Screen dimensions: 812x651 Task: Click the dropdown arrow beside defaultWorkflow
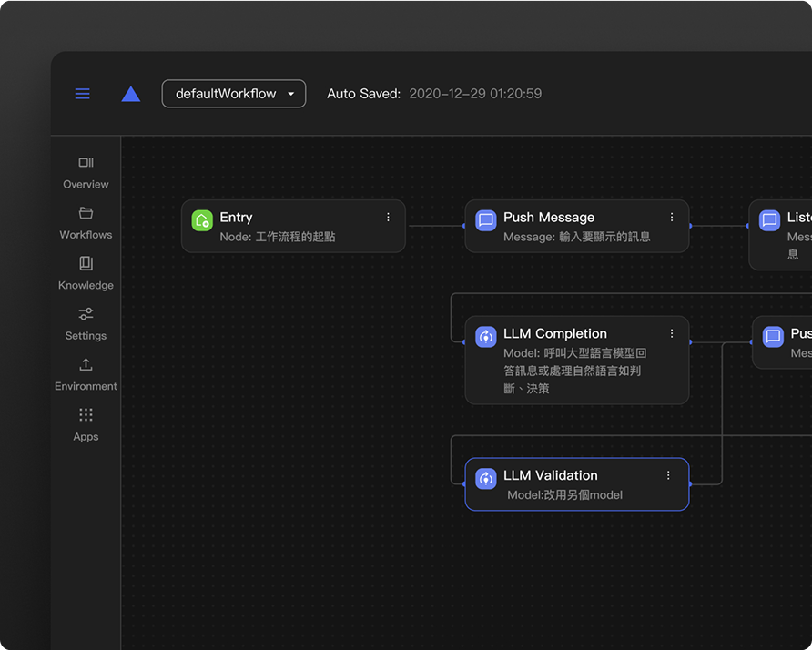tap(291, 94)
